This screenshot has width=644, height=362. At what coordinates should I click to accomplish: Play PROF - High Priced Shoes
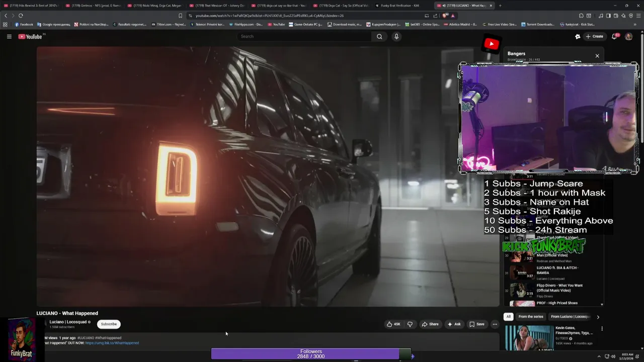click(x=552, y=303)
